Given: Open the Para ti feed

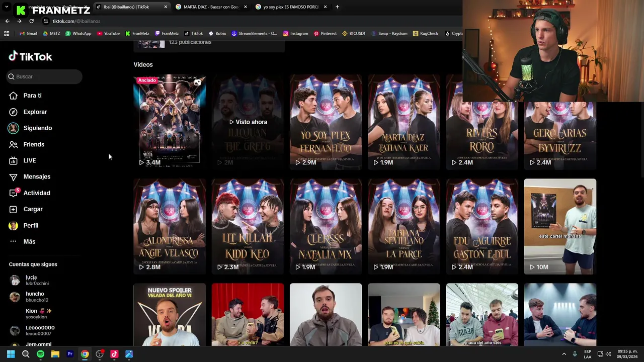Looking at the screenshot, I should pos(32,96).
